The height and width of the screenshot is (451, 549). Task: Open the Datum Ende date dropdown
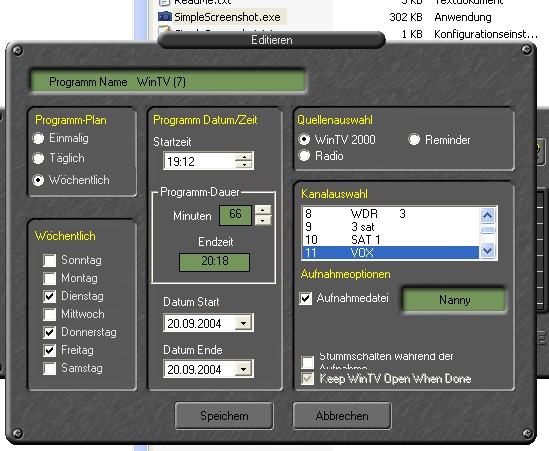coord(243,369)
